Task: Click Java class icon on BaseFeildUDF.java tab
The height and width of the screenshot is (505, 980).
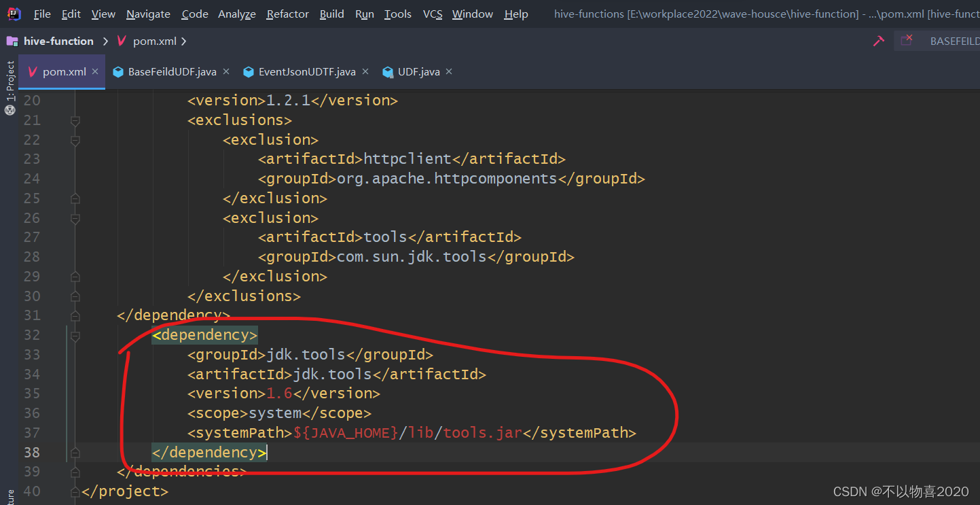Action: (118, 72)
